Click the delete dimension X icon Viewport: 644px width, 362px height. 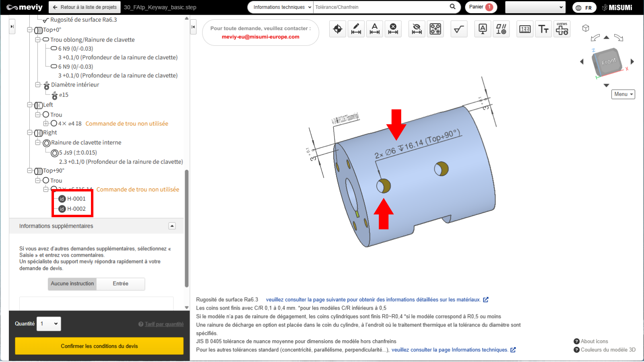pyautogui.click(x=393, y=29)
